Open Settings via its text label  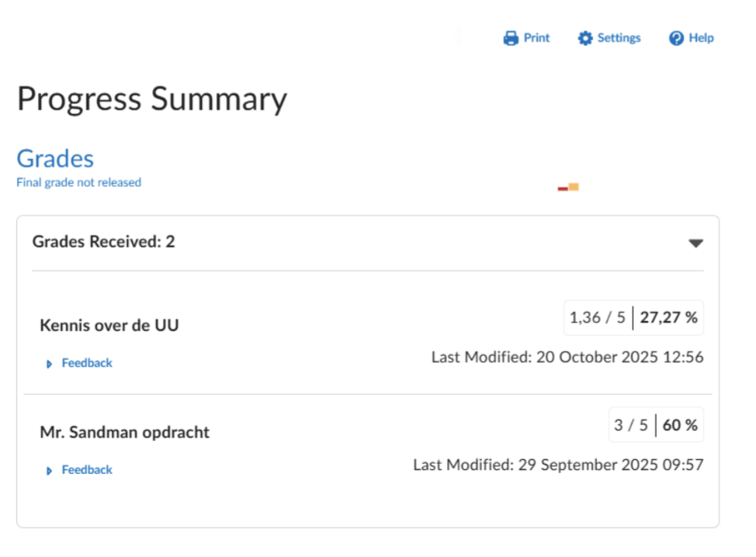[619, 38]
